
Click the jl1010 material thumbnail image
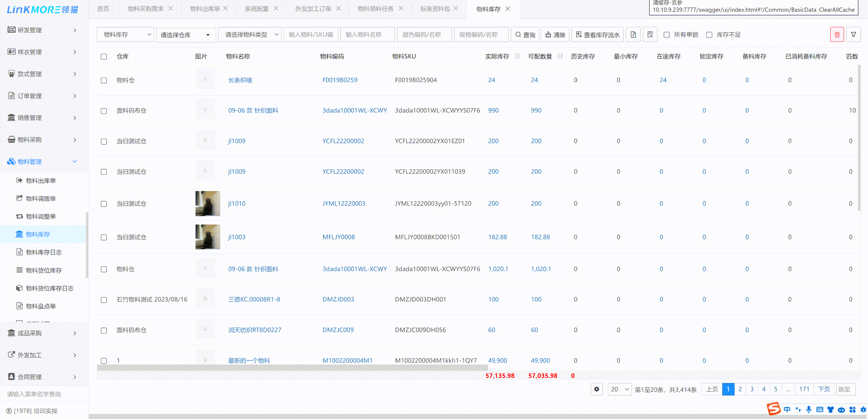[208, 204]
